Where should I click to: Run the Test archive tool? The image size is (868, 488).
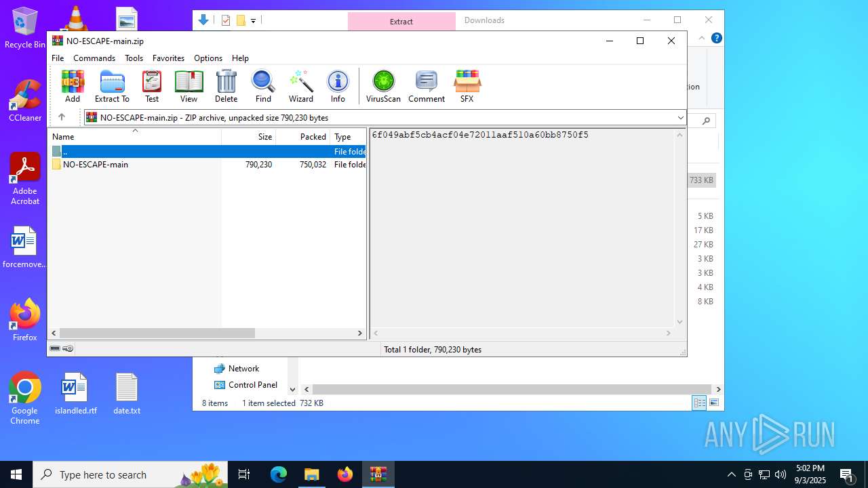(x=152, y=86)
